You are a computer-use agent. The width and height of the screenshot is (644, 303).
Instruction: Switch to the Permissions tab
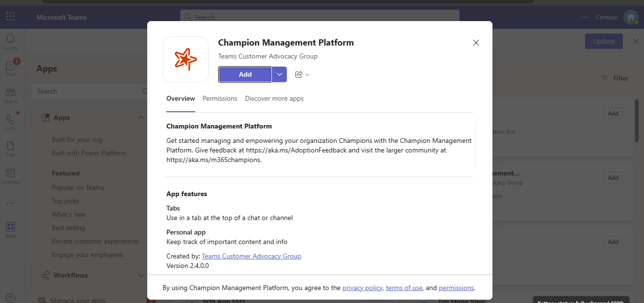pyautogui.click(x=220, y=98)
